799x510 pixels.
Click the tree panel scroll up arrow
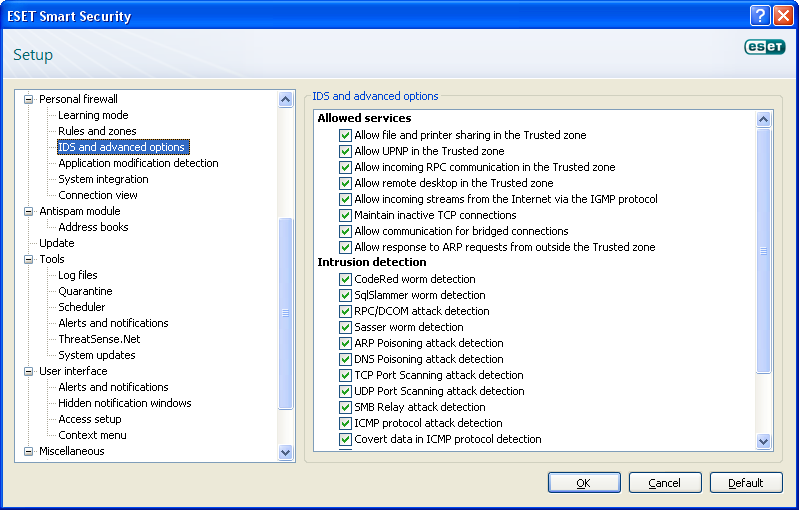point(285,99)
